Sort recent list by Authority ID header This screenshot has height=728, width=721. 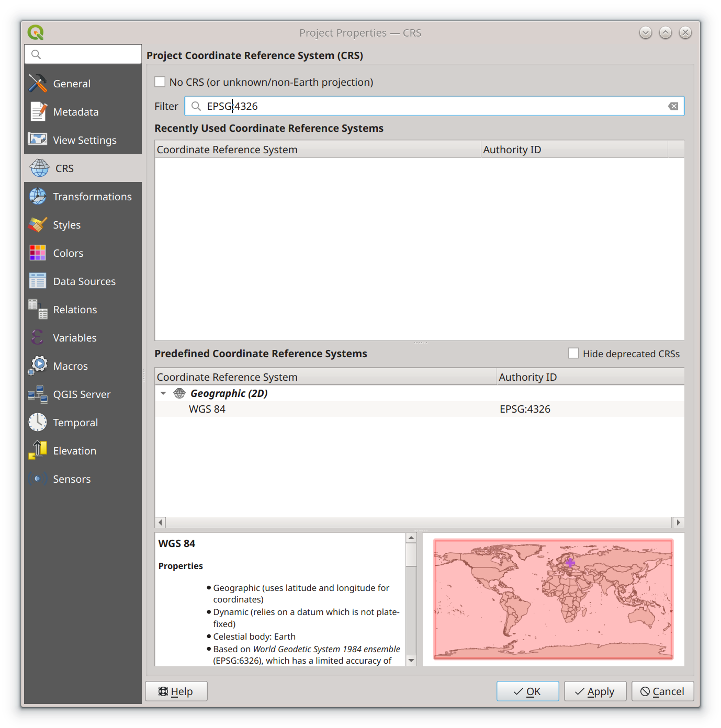click(574, 149)
